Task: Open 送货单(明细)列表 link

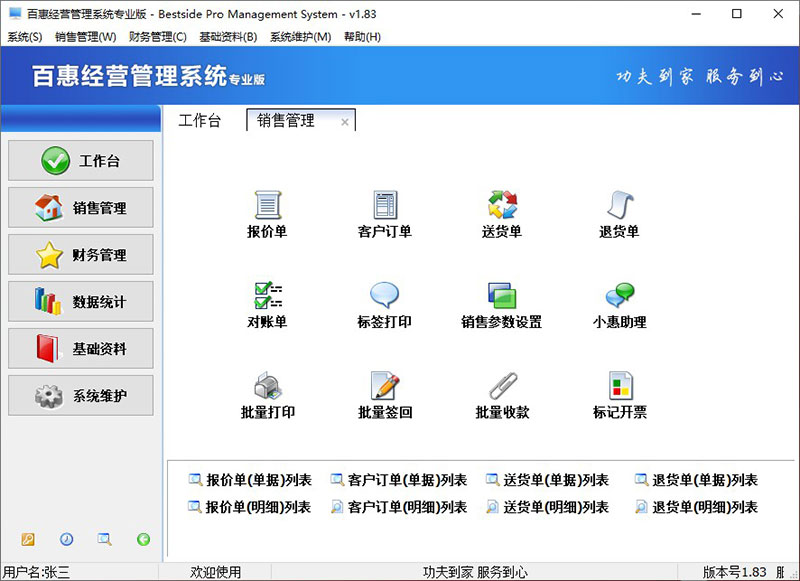Action: tap(547, 507)
